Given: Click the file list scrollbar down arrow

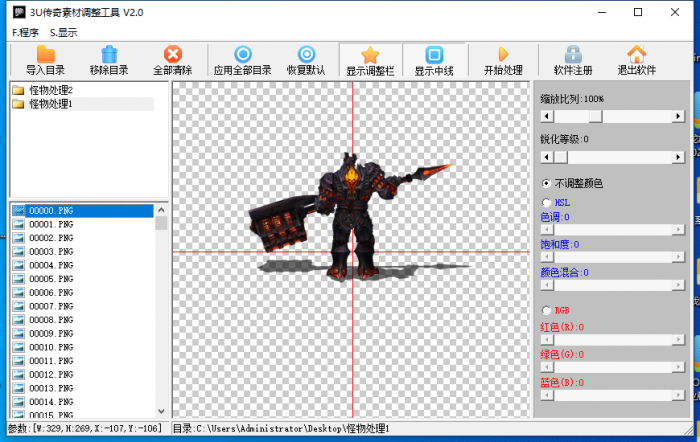Looking at the screenshot, I should (x=161, y=412).
